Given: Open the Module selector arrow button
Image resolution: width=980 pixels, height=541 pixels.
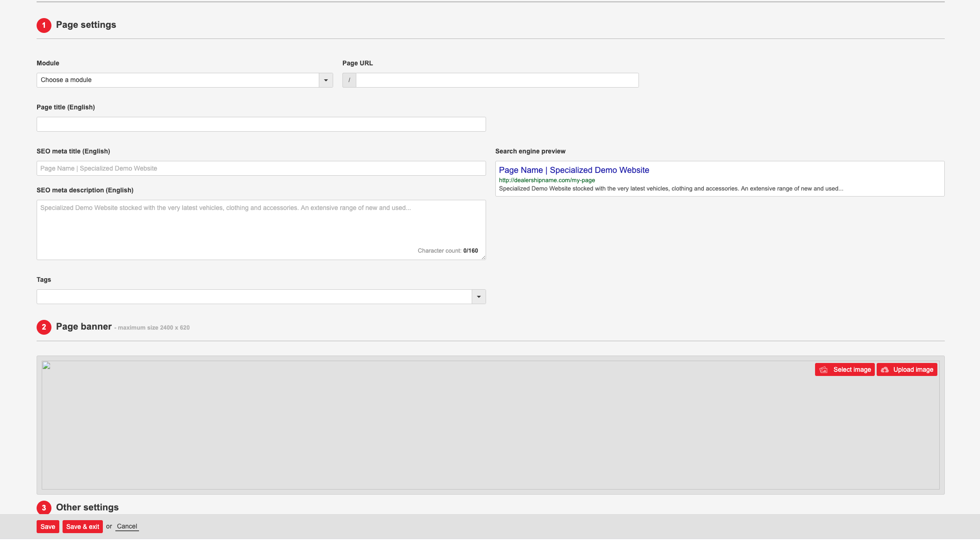Looking at the screenshot, I should click(326, 80).
